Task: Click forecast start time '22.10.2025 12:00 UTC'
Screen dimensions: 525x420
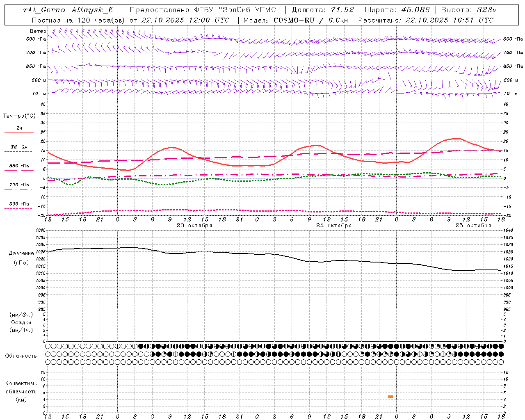Action: tap(185, 20)
